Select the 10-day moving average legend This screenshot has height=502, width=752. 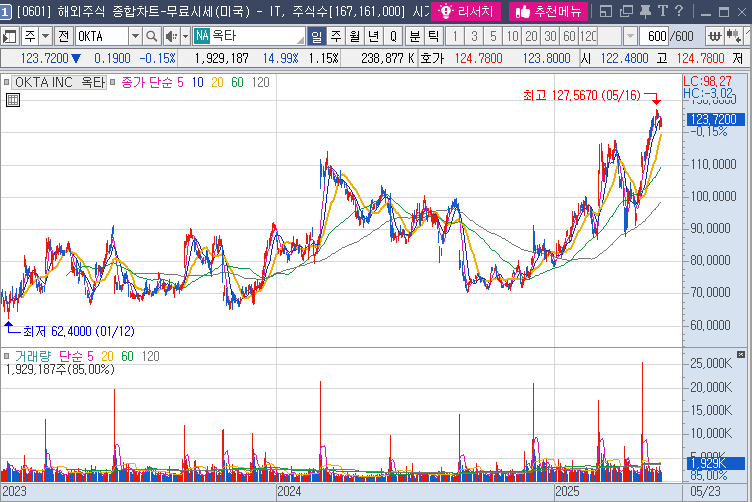tap(198, 82)
